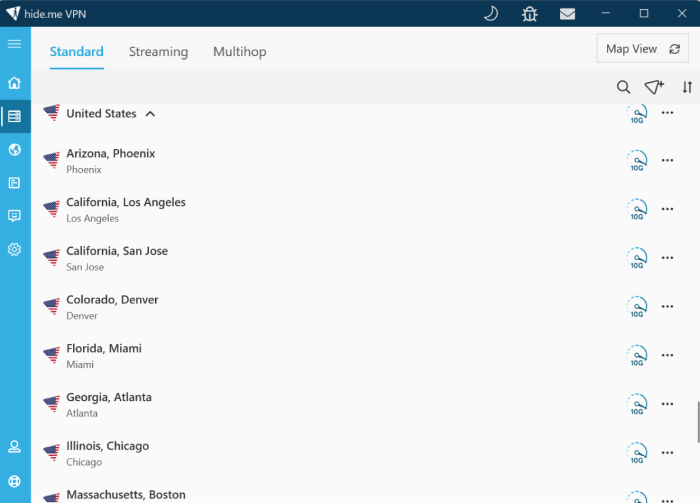Screen dimensions: 700x503
Task: Click 10G speed icon for California, San Jose
Action: click(637, 258)
